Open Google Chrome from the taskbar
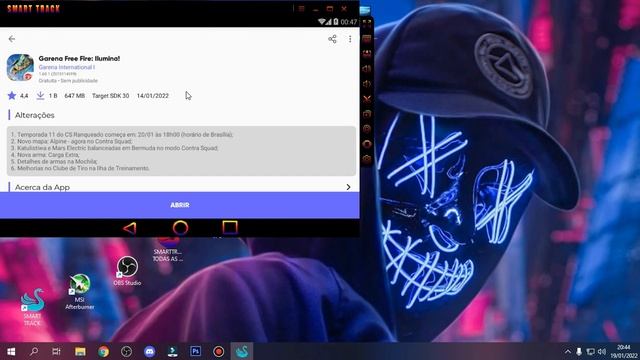Image resolution: width=640 pixels, height=360 pixels. coord(103,351)
